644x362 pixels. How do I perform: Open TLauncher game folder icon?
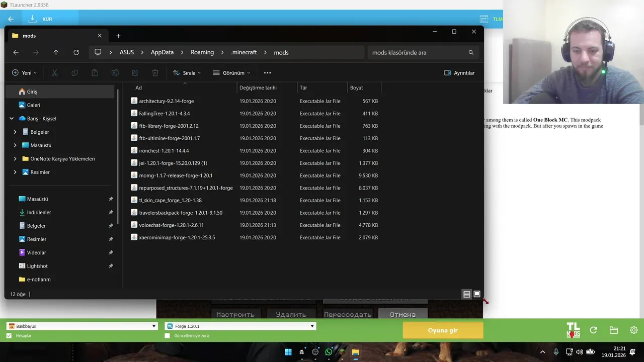coord(613,330)
